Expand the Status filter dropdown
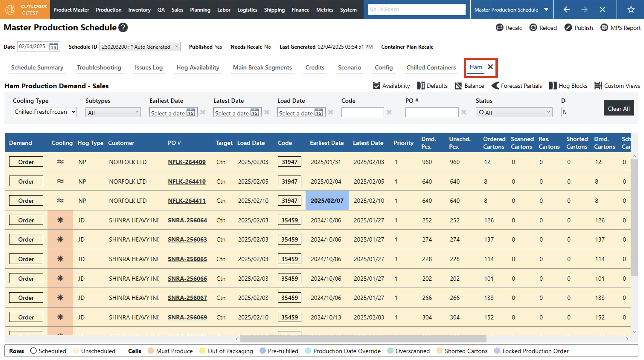 tap(514, 113)
